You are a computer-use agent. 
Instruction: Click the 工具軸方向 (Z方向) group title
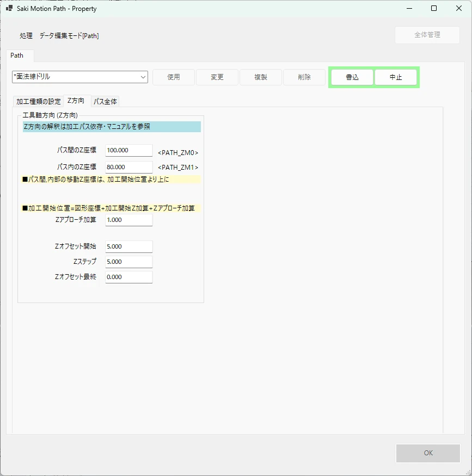pyautogui.click(x=50, y=115)
